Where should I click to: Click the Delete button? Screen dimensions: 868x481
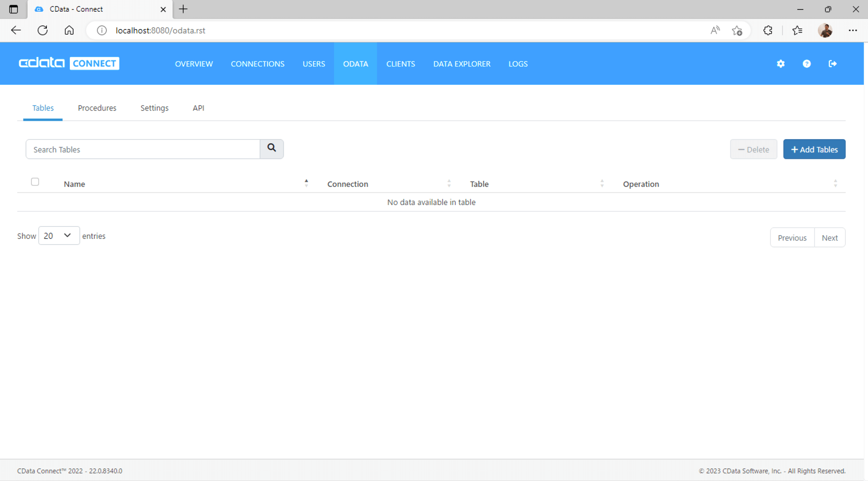(754, 149)
